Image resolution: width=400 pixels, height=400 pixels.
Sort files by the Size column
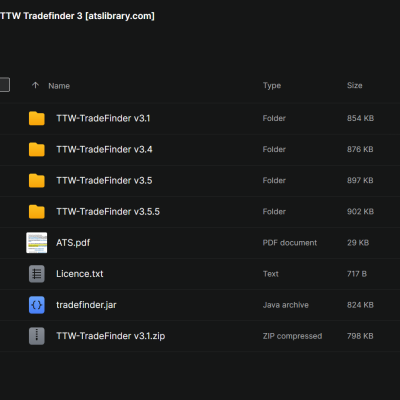point(355,85)
